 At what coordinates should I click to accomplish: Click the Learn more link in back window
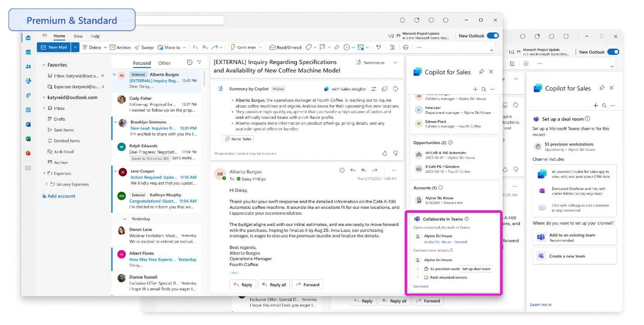pos(540,305)
